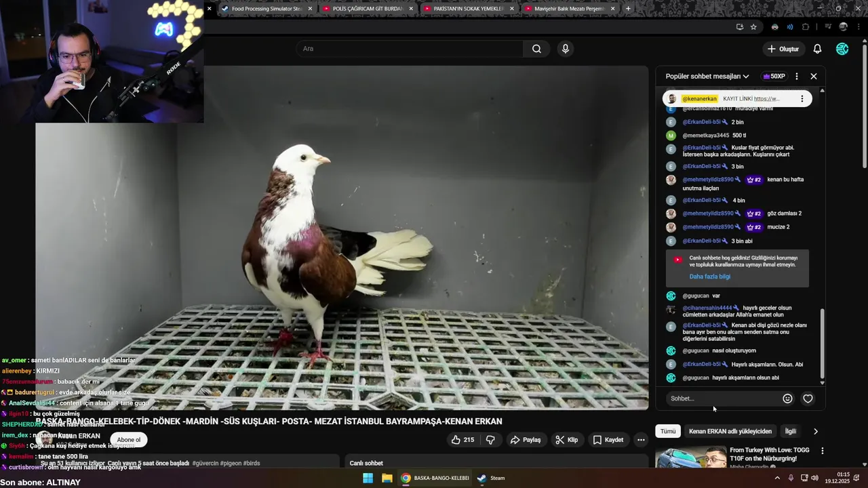Open options for pinned kenanerkan message
Viewport: 868px width, 488px height.
[802, 99]
